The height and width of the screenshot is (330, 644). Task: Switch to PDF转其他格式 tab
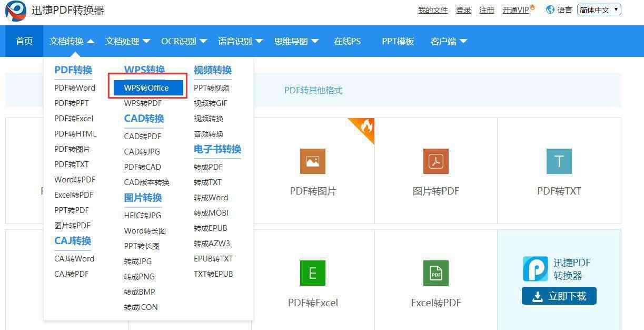[313, 90]
